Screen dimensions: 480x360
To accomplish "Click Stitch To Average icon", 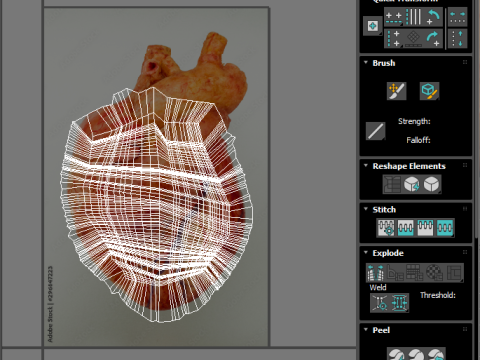I will (406, 228).
